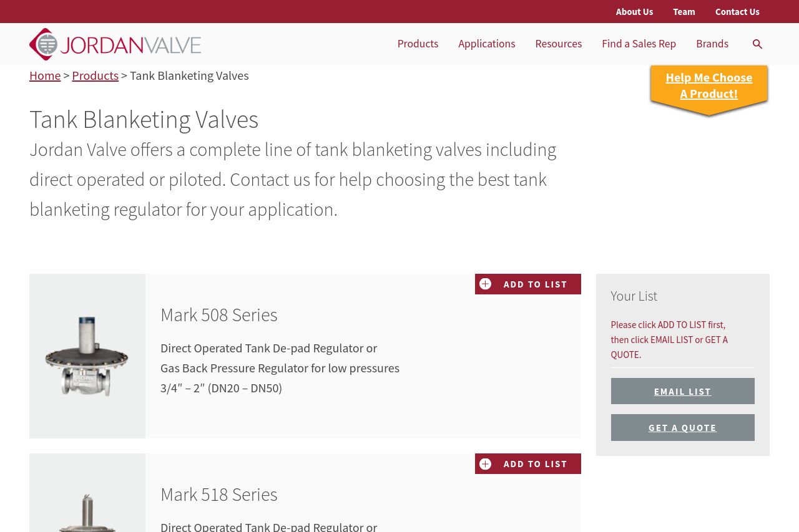Click the EMAIL LIST button
The height and width of the screenshot is (532, 799).
682,391
